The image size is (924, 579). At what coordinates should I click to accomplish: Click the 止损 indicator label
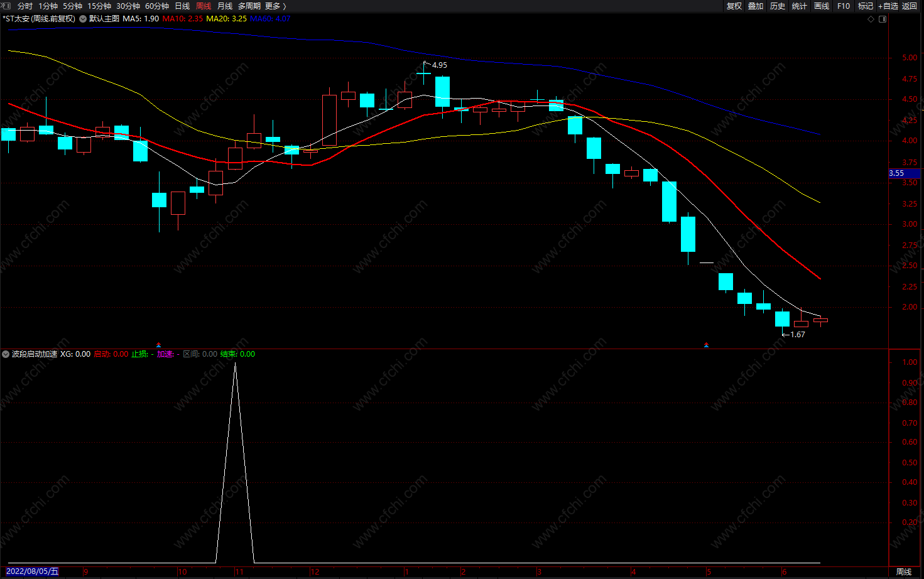[x=143, y=354]
